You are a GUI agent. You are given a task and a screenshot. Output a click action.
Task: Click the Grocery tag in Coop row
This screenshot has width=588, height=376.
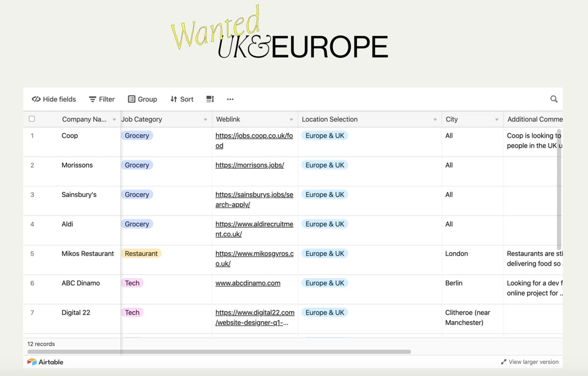tap(137, 136)
